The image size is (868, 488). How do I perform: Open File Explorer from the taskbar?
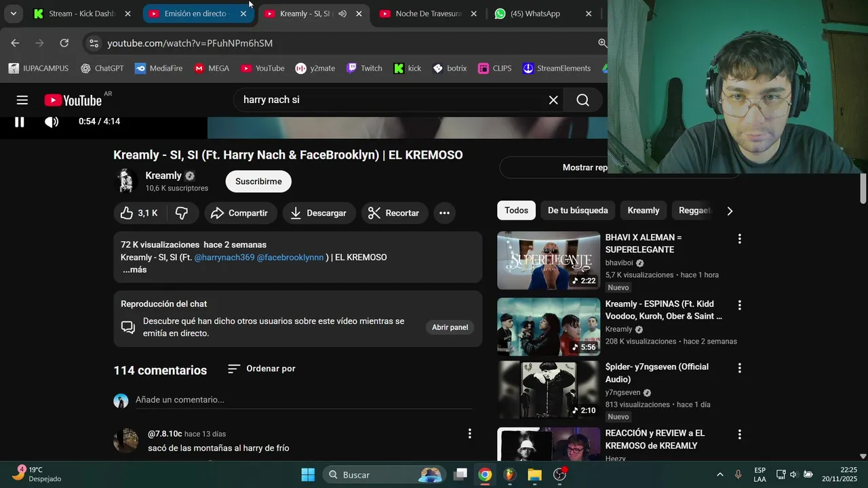point(535,474)
